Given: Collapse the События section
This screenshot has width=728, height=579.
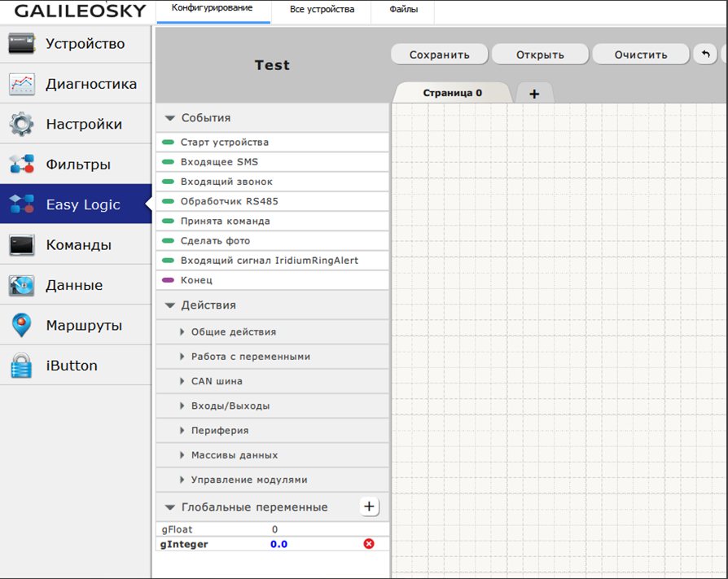Looking at the screenshot, I should 170,119.
